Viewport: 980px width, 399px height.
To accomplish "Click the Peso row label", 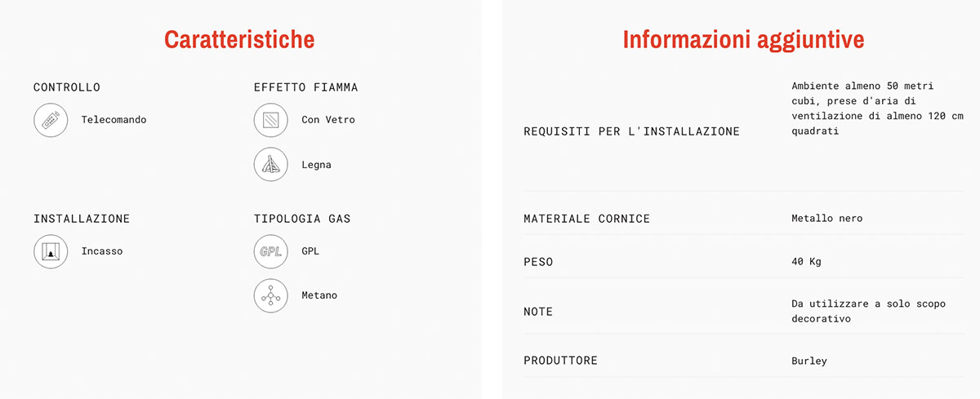I will [x=538, y=262].
